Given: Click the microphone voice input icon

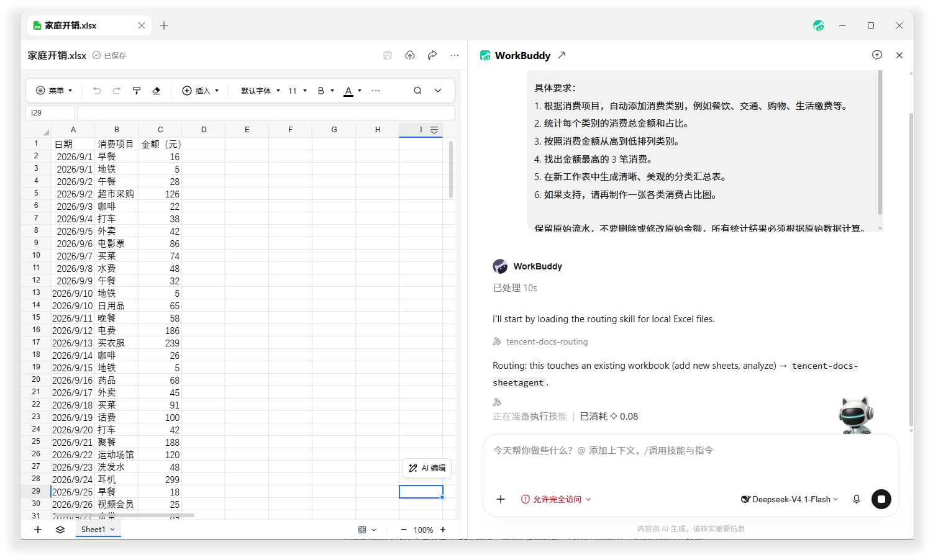Looking at the screenshot, I should click(x=857, y=499).
